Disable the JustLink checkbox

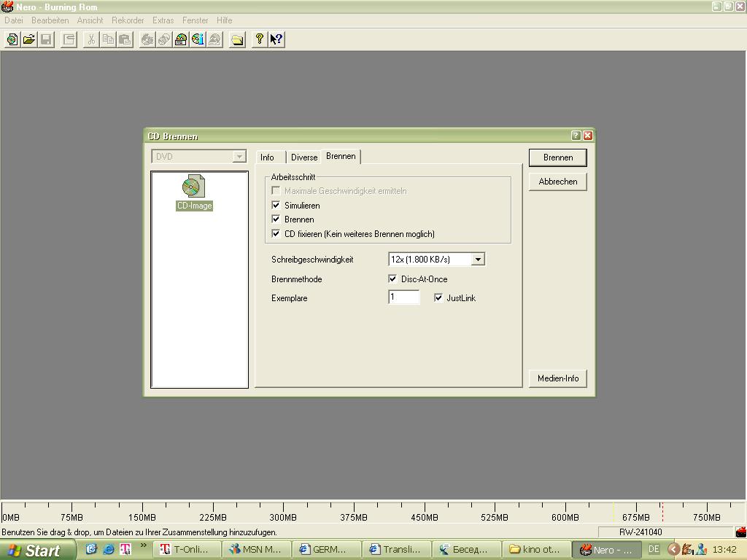tap(438, 298)
